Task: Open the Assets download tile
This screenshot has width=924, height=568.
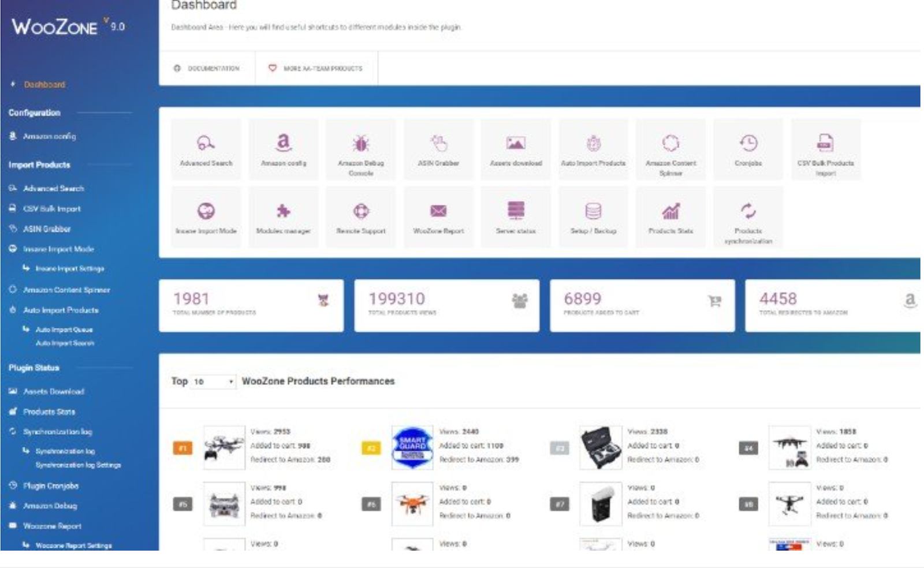Action: pyautogui.click(x=516, y=150)
